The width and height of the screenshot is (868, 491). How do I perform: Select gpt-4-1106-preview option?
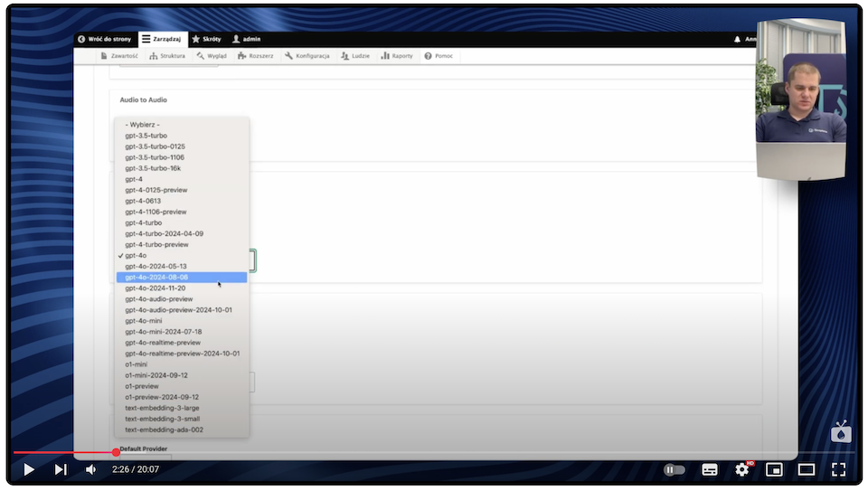pos(182,212)
